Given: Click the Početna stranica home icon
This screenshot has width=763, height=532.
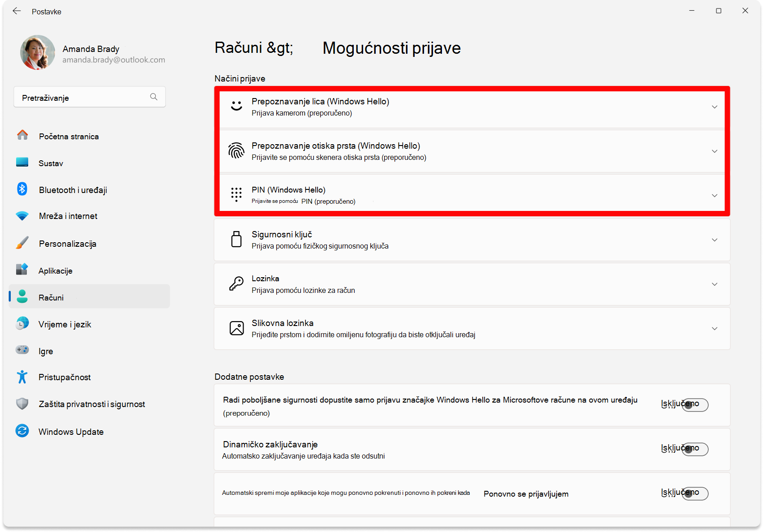Looking at the screenshot, I should tap(22, 135).
